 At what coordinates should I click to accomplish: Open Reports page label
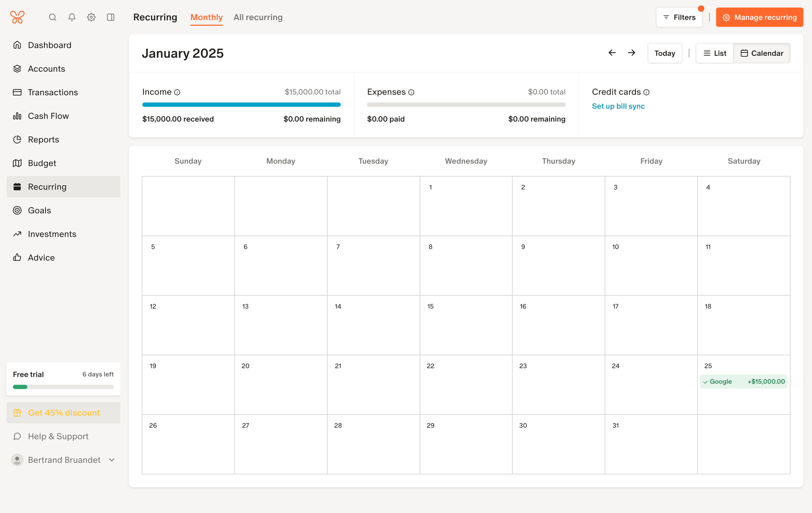[44, 139]
